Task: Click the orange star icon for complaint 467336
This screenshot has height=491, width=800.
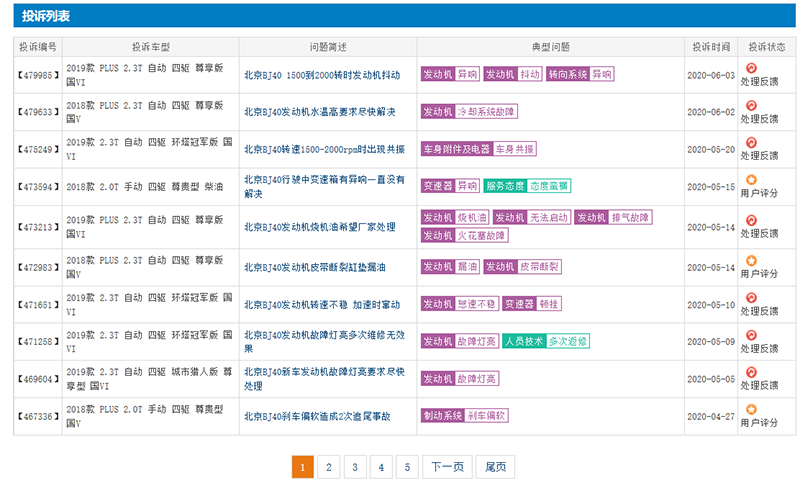Action: [751, 409]
